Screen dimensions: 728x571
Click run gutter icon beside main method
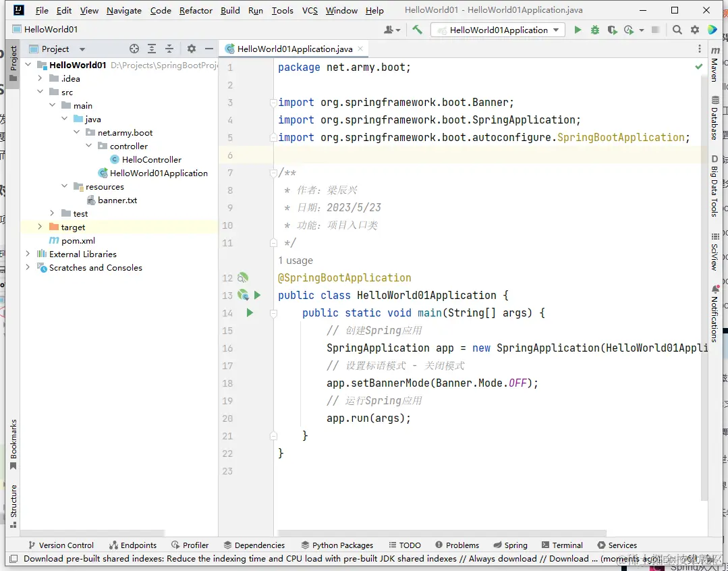[x=250, y=312]
